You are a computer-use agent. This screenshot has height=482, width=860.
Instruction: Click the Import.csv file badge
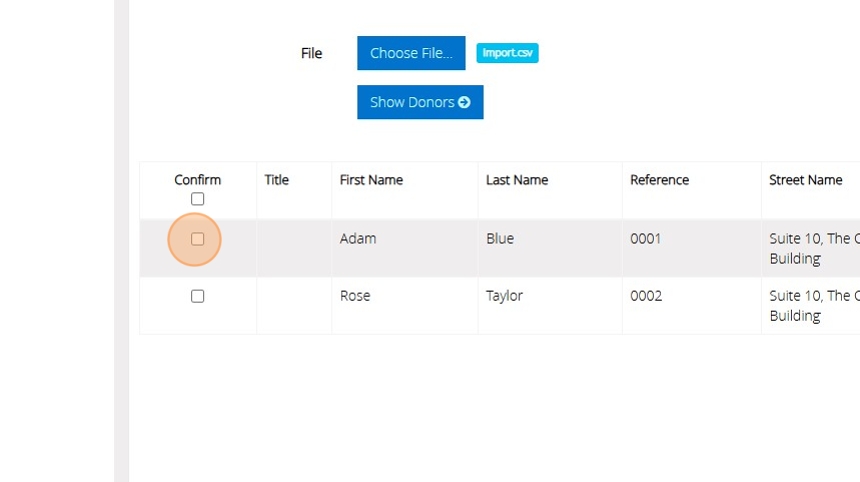click(507, 53)
